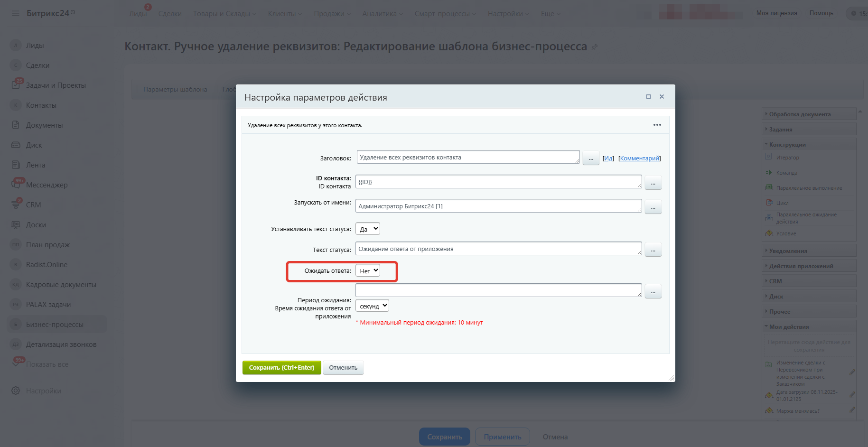This screenshot has height=447, width=868.
Task: Click the ellipsis button next to ID контакта field
Action: [x=653, y=183]
